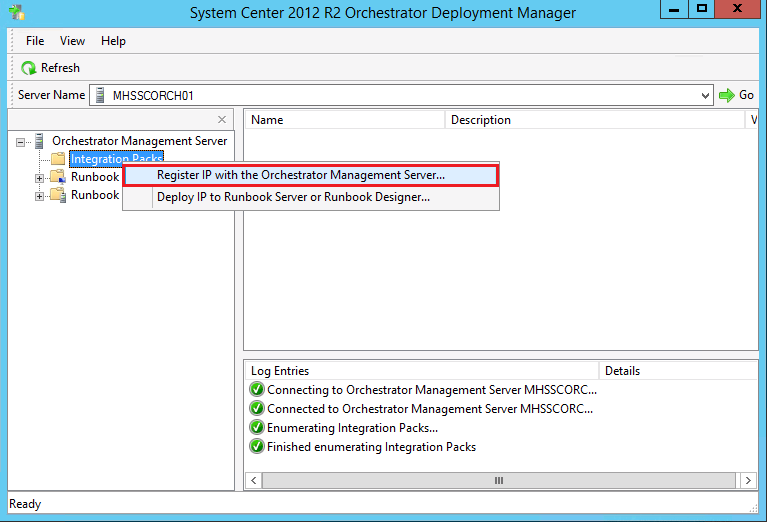The image size is (767, 522).
Task: Click the Ready status bar text
Action: (25, 504)
